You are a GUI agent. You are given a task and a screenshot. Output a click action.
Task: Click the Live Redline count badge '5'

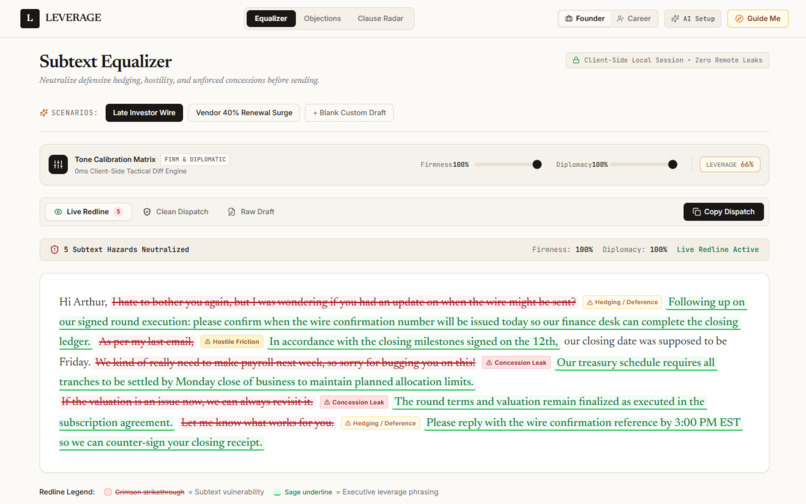pyautogui.click(x=118, y=212)
